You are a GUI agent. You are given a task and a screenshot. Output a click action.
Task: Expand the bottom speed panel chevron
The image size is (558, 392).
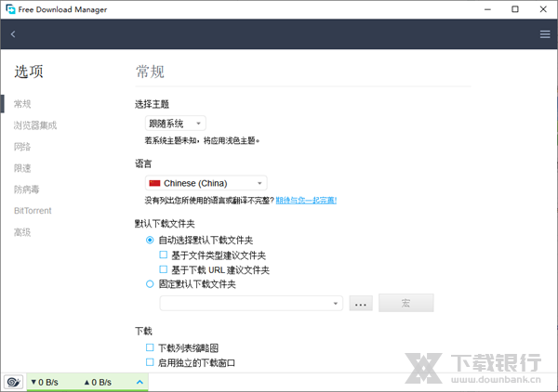tap(139, 382)
